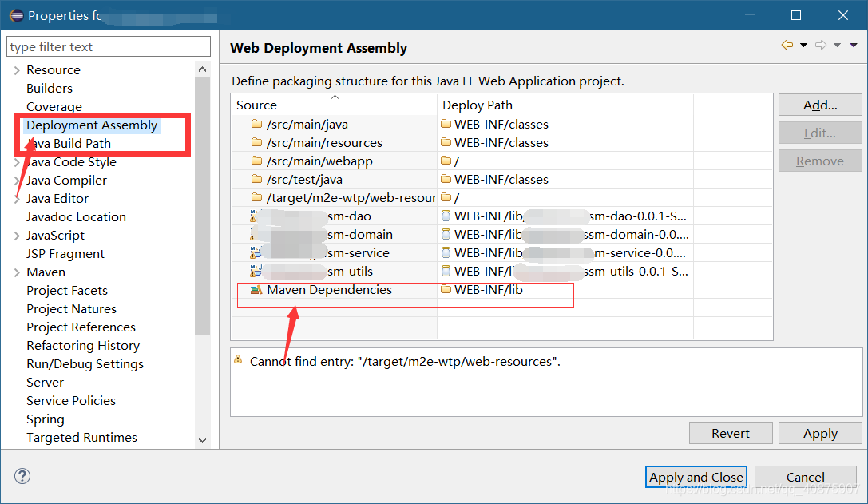Screen dimensions: 868x504
Task: Click the warning icon beside Cannot find entry
Action: point(238,359)
